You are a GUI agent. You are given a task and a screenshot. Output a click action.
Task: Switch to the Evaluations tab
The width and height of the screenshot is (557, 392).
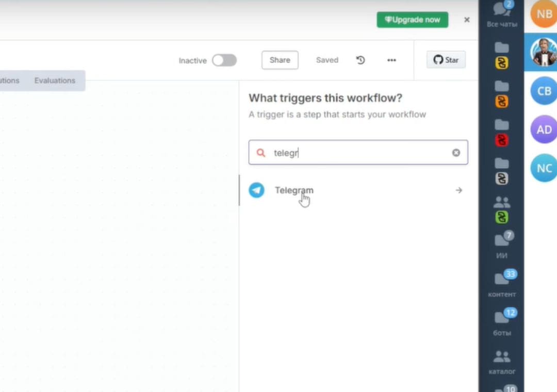(55, 80)
